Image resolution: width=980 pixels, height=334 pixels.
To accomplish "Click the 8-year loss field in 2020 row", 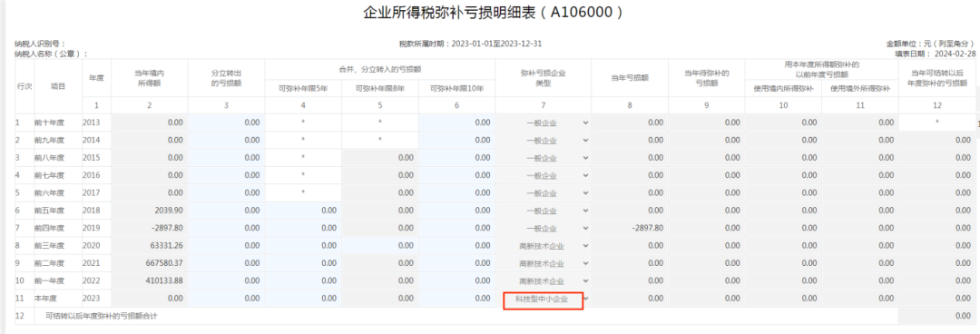I will tap(380, 245).
